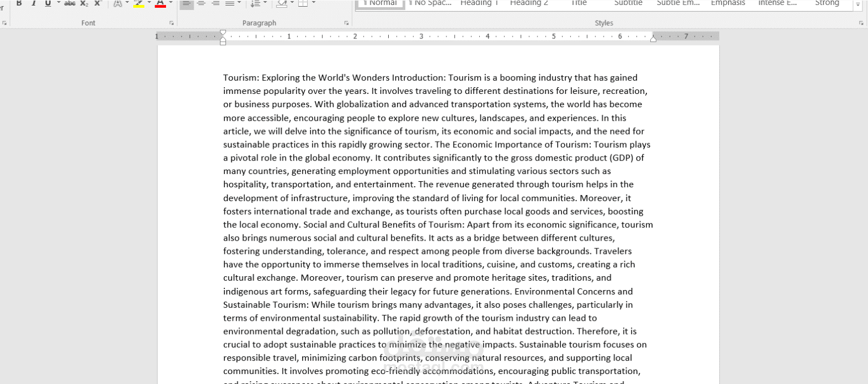Open the Font dialog launcher
The image size is (868, 384).
[x=172, y=23]
